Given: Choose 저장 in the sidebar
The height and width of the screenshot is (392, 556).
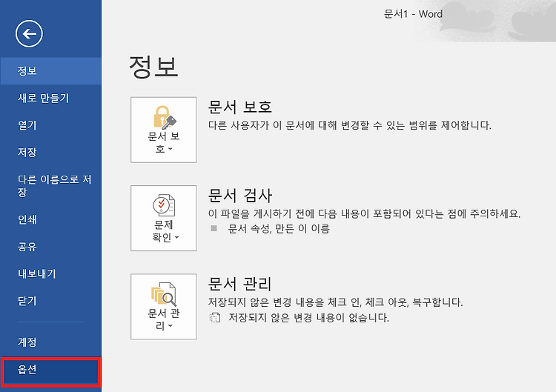Looking at the screenshot, I should click(50, 153).
